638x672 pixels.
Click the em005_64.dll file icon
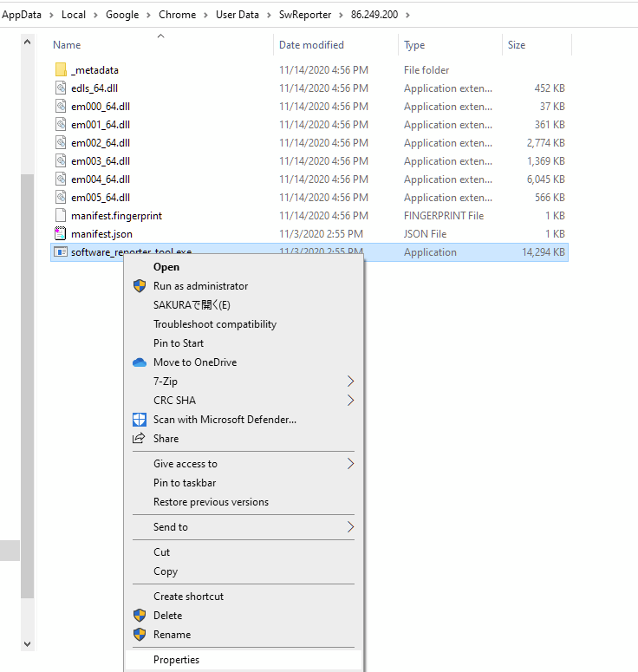tap(61, 197)
